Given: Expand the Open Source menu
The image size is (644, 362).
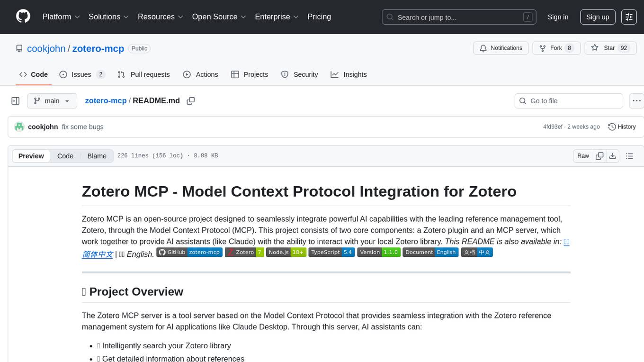Looking at the screenshot, I should (219, 17).
